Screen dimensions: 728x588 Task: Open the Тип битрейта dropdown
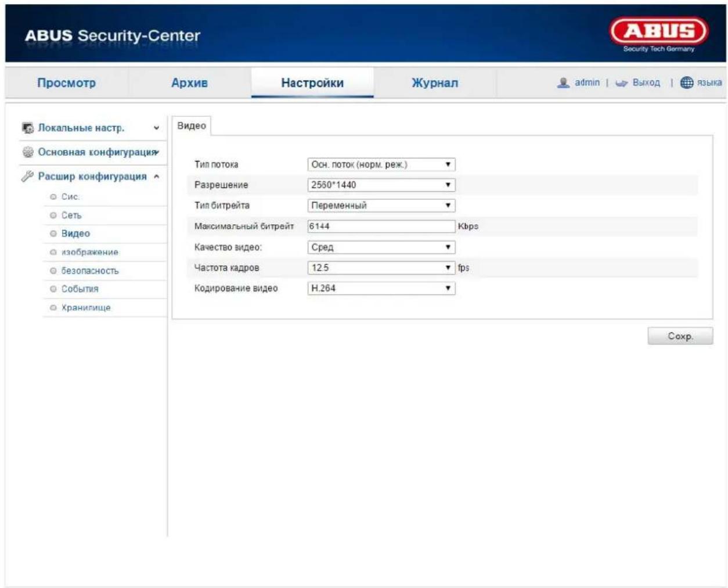click(x=381, y=205)
